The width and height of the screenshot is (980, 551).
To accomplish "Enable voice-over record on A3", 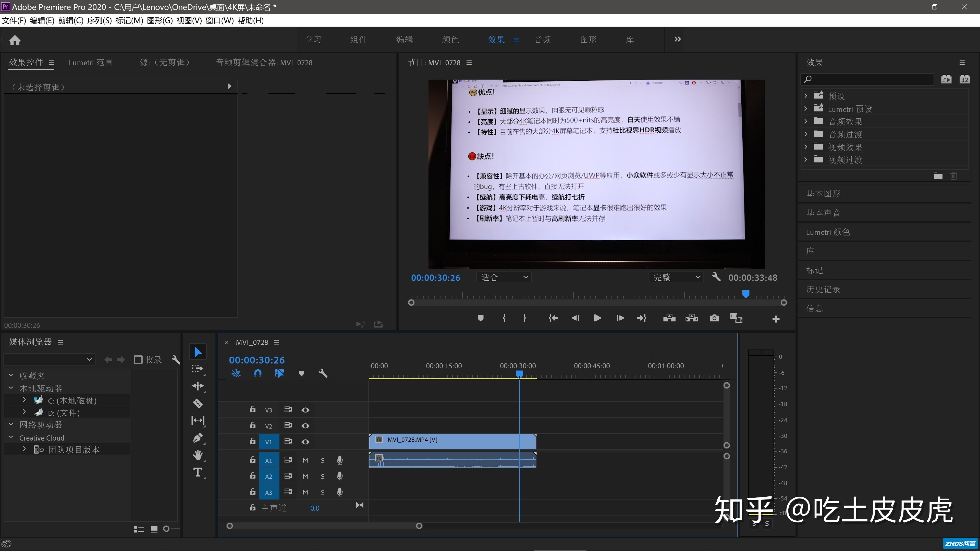I will click(x=340, y=492).
